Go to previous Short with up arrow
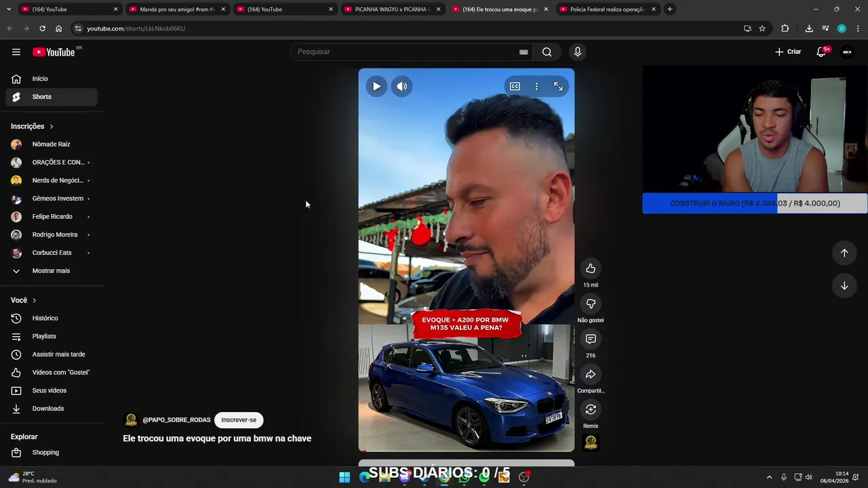This screenshot has width=868, height=488. coord(844,253)
